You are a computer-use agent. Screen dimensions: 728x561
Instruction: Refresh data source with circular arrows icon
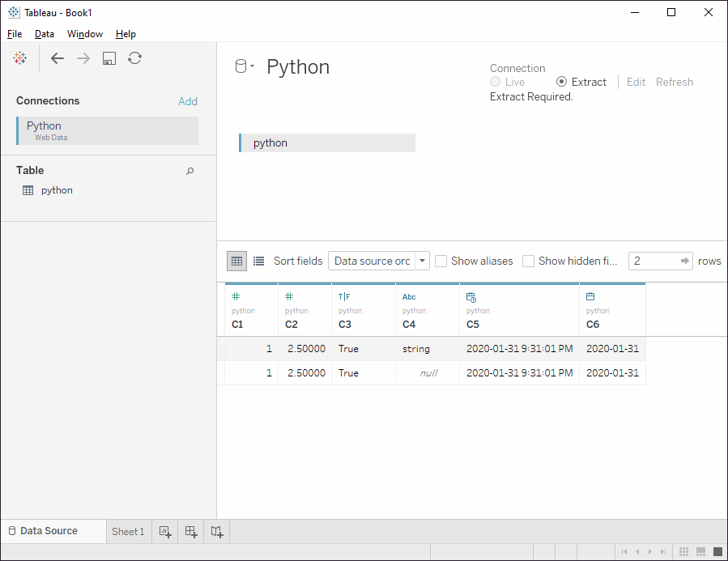(x=134, y=58)
